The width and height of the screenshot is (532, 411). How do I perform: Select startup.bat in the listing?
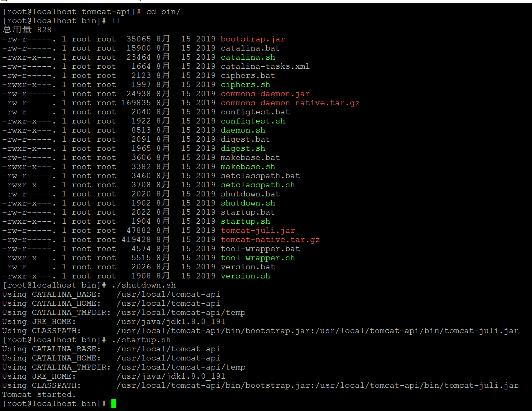[248, 212]
